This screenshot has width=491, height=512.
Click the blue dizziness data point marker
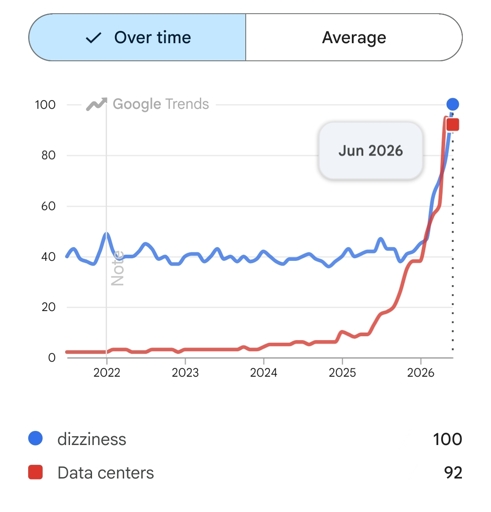452,104
